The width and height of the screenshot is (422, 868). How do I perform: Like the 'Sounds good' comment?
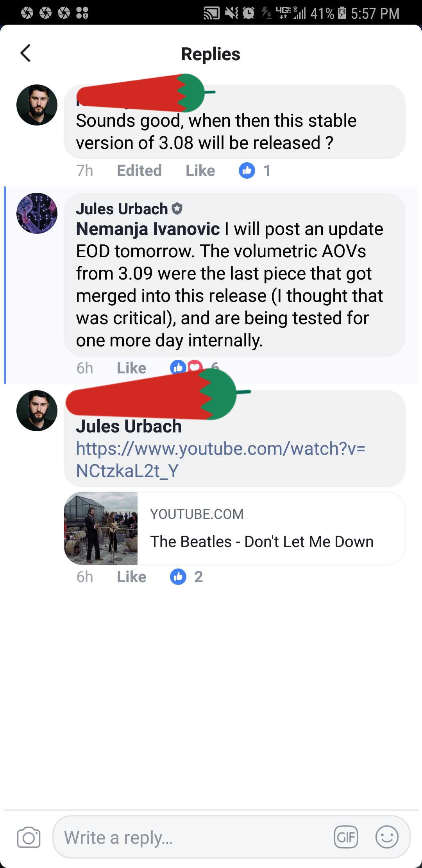point(200,170)
